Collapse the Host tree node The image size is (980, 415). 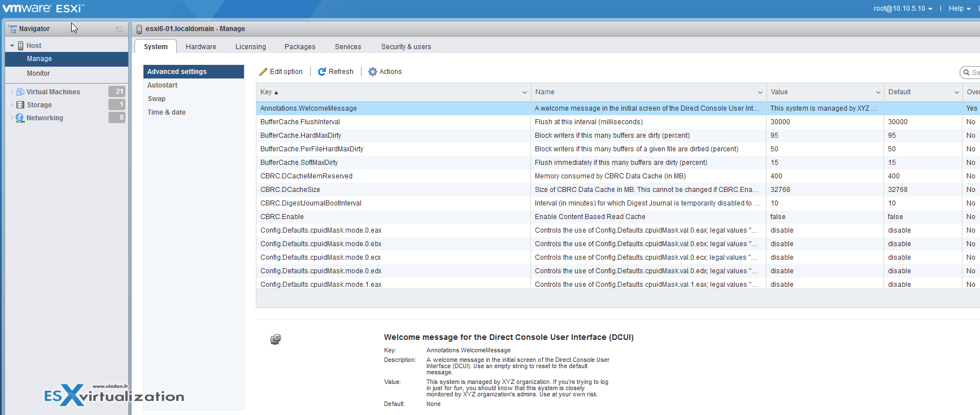click(12, 46)
